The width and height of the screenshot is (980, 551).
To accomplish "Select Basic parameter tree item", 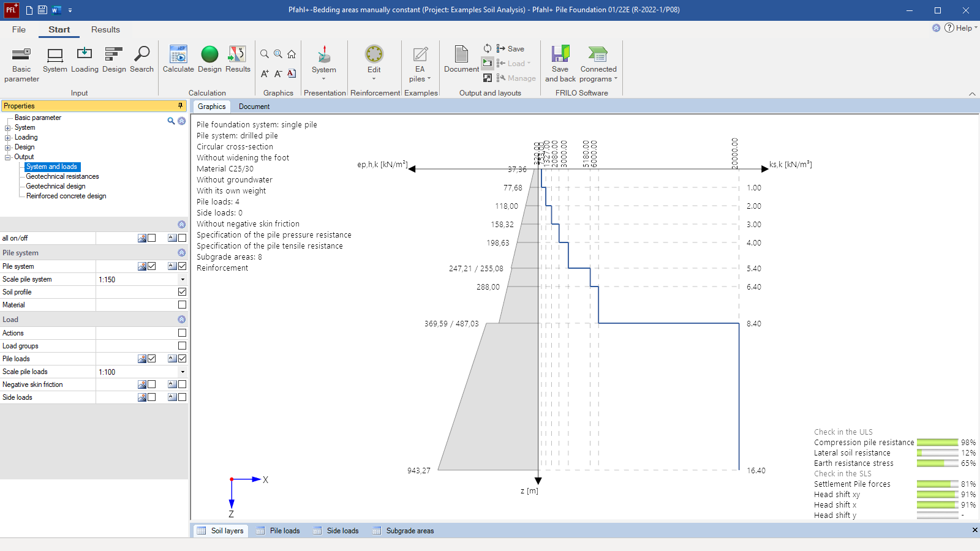I will 38,118.
